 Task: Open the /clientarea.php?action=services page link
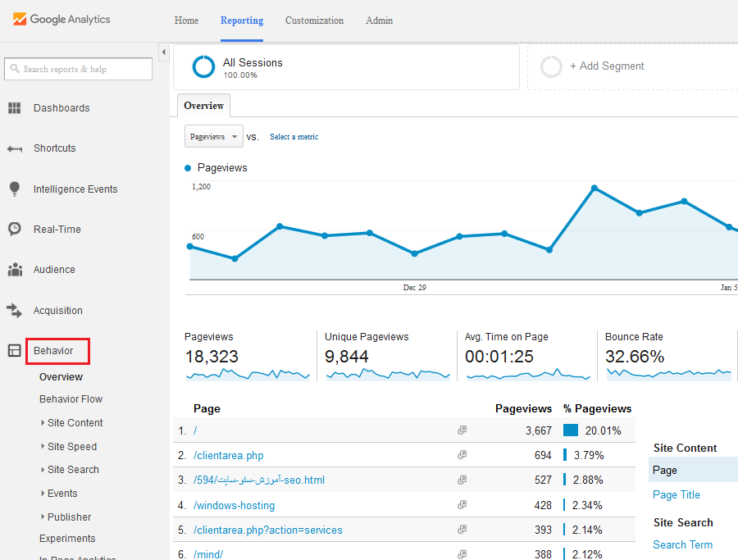coord(268,530)
